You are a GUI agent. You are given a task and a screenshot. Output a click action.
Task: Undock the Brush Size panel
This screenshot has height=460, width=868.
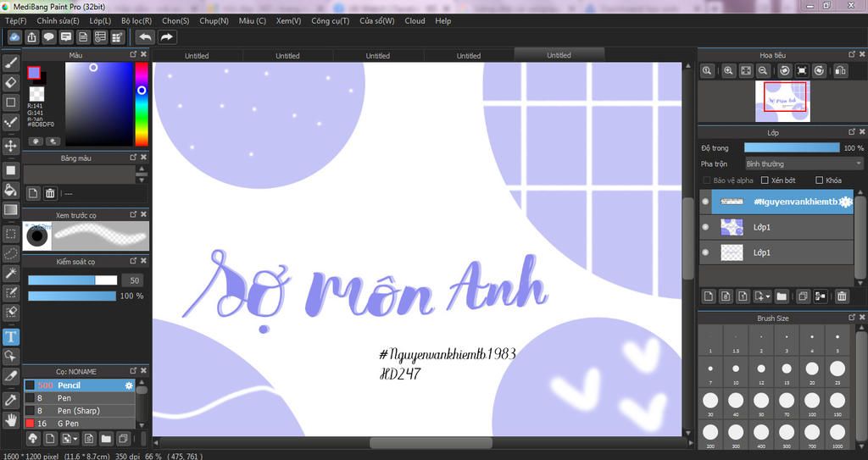pos(852,317)
